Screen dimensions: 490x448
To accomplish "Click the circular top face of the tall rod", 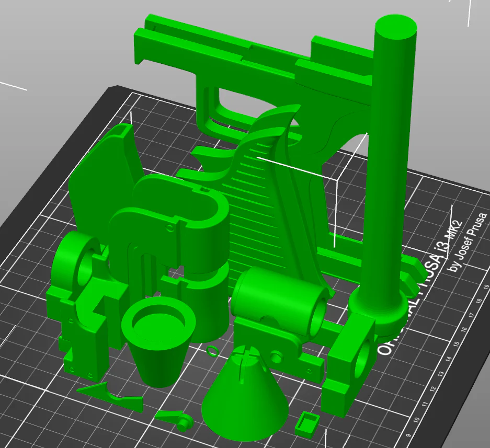I will pos(396,27).
